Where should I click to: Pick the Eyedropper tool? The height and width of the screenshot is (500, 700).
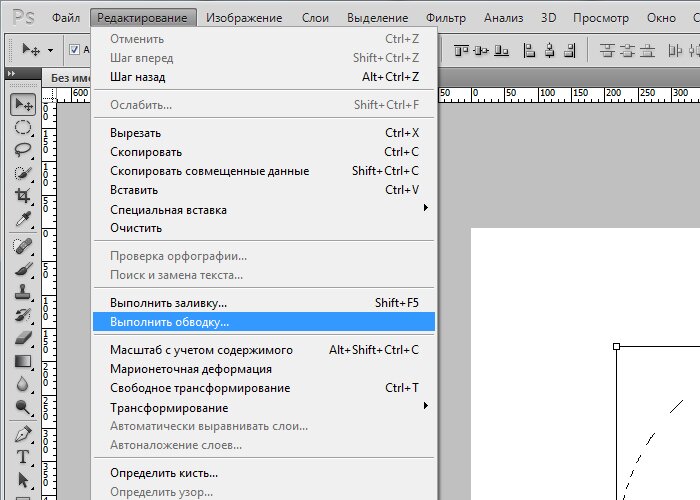coord(23,219)
